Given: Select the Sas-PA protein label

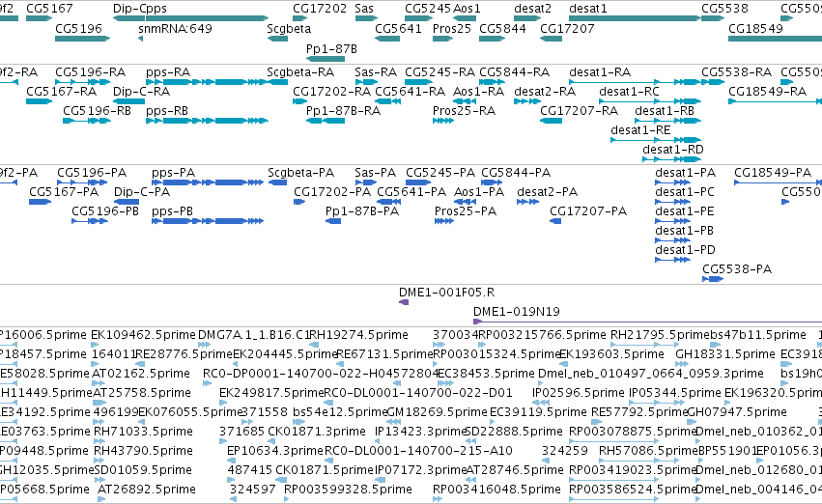Looking at the screenshot, I should coord(376,173).
